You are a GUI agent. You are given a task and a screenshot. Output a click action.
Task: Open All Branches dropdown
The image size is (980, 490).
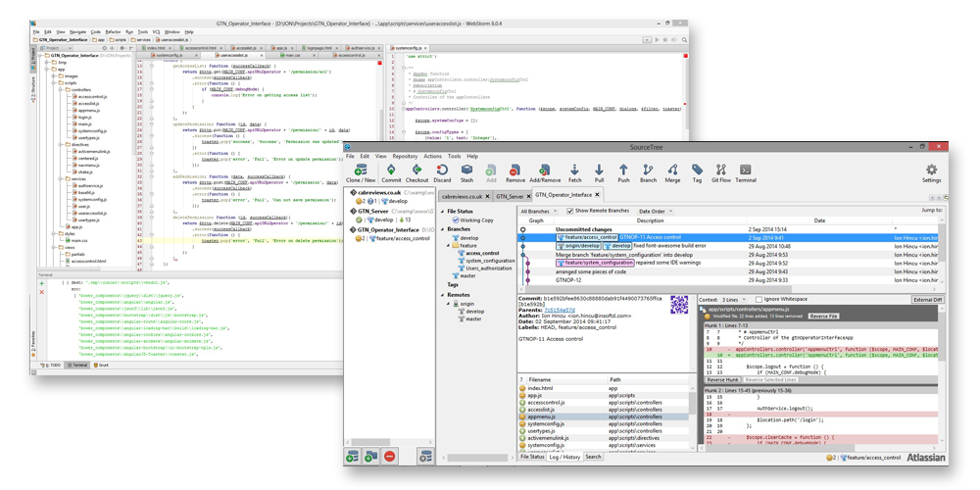point(539,212)
